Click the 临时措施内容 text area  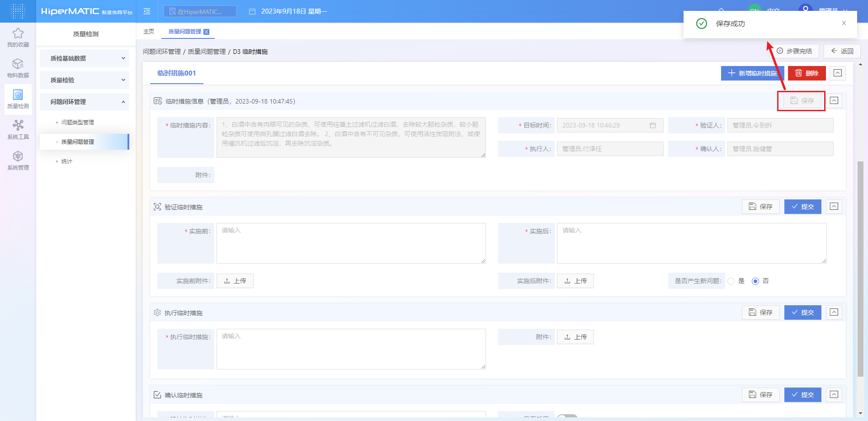tap(351, 138)
